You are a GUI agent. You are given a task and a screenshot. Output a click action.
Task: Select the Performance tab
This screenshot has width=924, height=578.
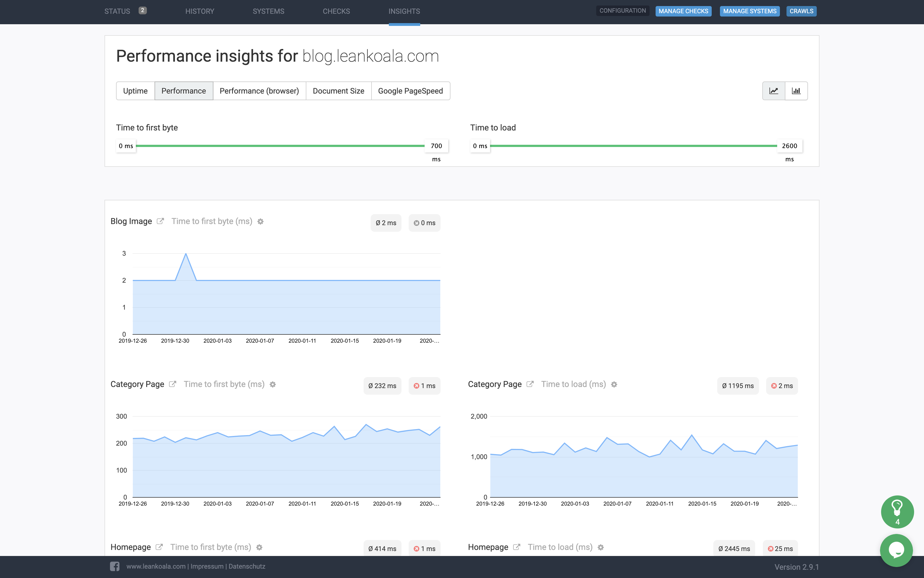pyautogui.click(x=184, y=91)
